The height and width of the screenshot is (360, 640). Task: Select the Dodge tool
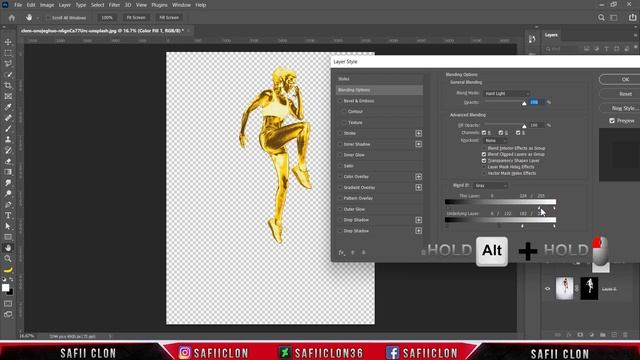click(8, 193)
